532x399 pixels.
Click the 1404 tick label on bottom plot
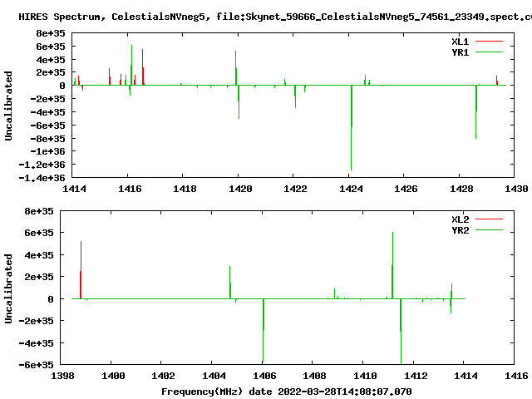pyautogui.click(x=214, y=376)
